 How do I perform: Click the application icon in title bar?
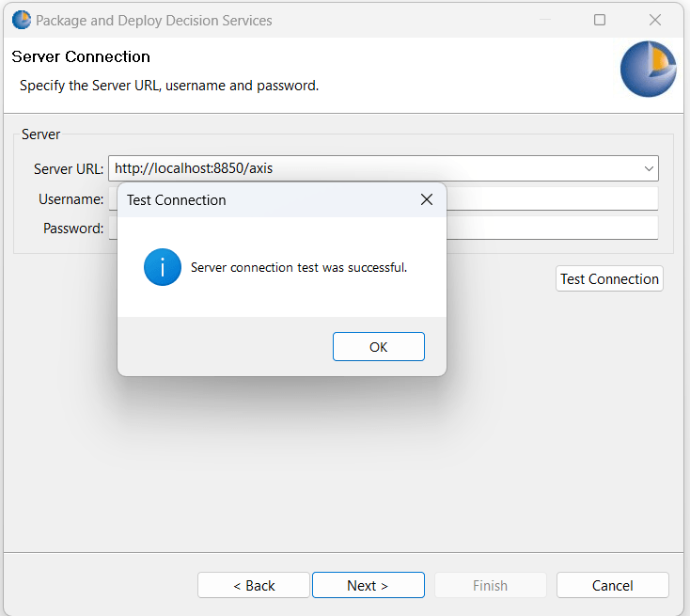pos(21,20)
